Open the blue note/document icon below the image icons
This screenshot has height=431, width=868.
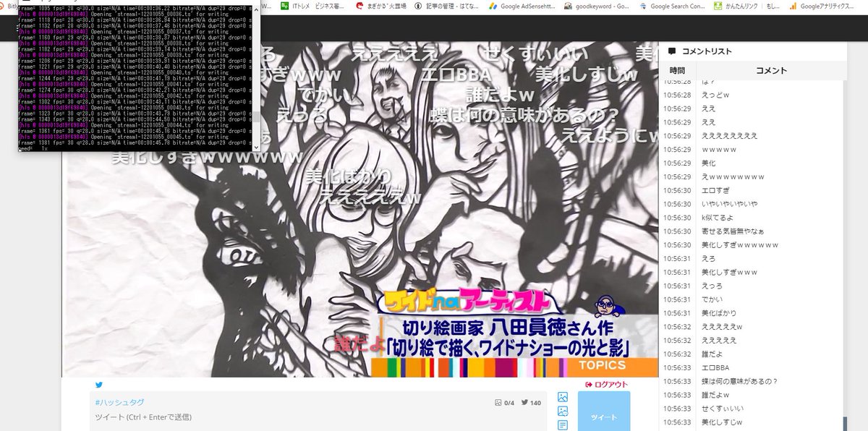coord(563,424)
